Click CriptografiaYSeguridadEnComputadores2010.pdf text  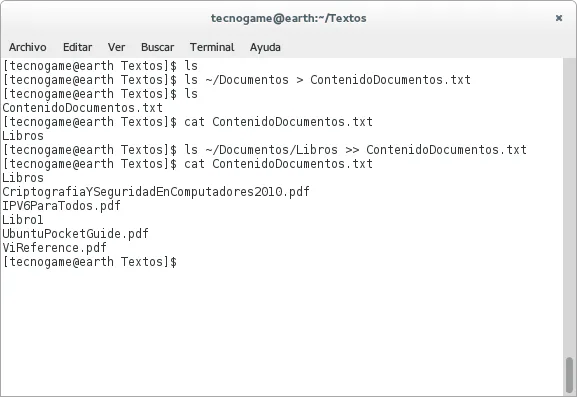coord(156,192)
